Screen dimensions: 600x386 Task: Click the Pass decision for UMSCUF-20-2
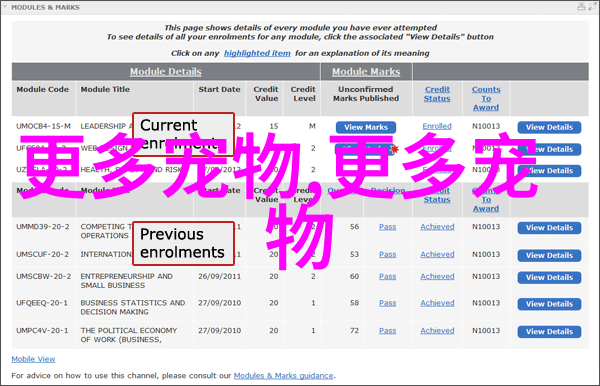(388, 254)
